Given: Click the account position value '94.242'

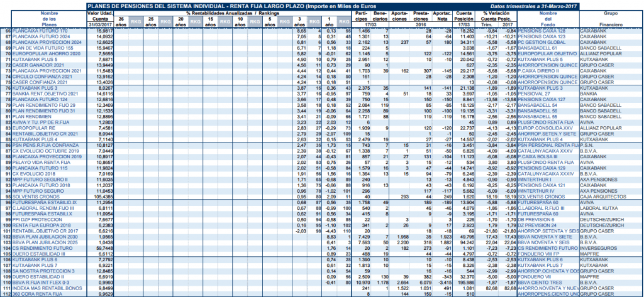Looking at the screenshot, I should [x=469, y=242].
